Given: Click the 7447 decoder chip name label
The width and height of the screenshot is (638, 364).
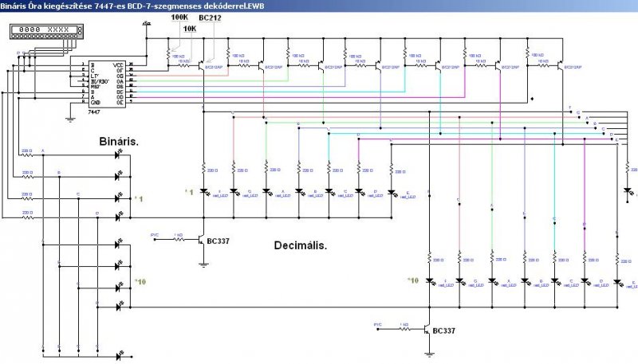Looking at the screenshot, I should [x=93, y=112].
